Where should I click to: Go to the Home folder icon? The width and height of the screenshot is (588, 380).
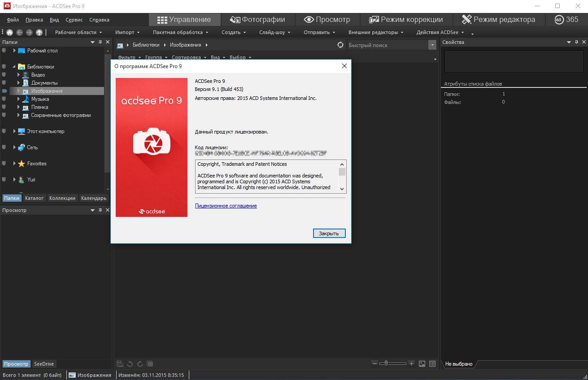[x=9, y=32]
